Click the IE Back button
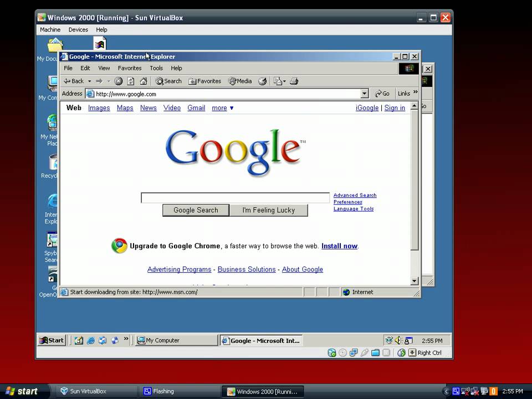The height and width of the screenshot is (399, 532). click(74, 81)
